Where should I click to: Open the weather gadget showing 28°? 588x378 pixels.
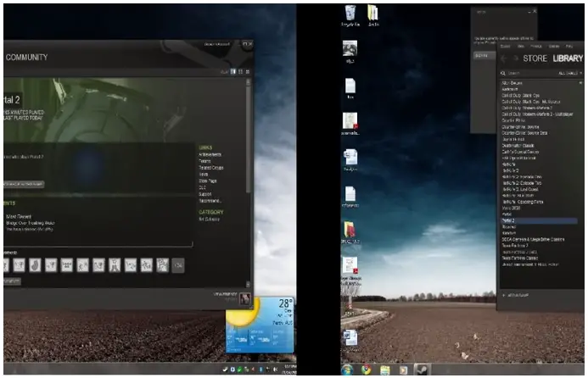tap(260, 325)
